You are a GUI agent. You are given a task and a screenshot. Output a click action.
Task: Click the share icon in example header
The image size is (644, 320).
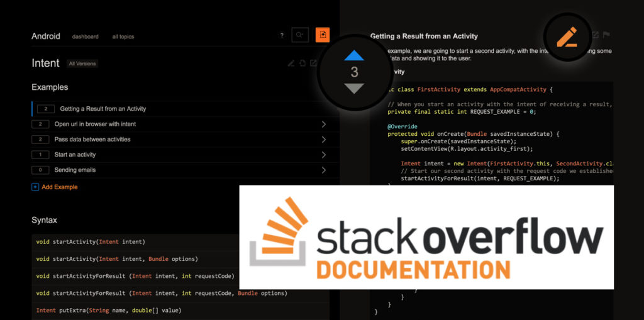(x=595, y=35)
